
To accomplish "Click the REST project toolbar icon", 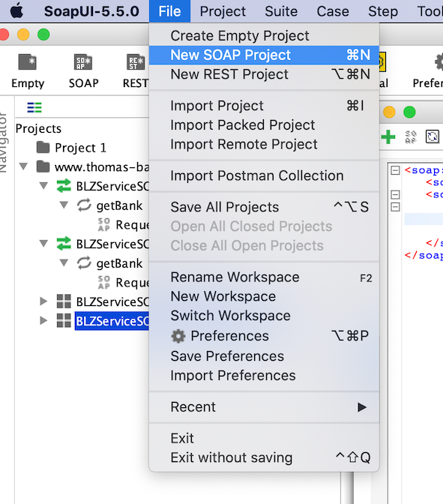I will tap(136, 62).
